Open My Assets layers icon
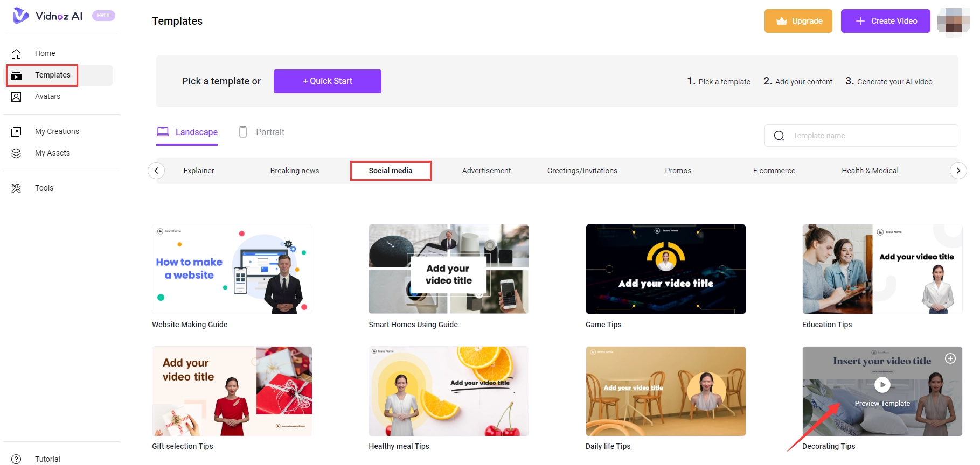 coord(16,153)
